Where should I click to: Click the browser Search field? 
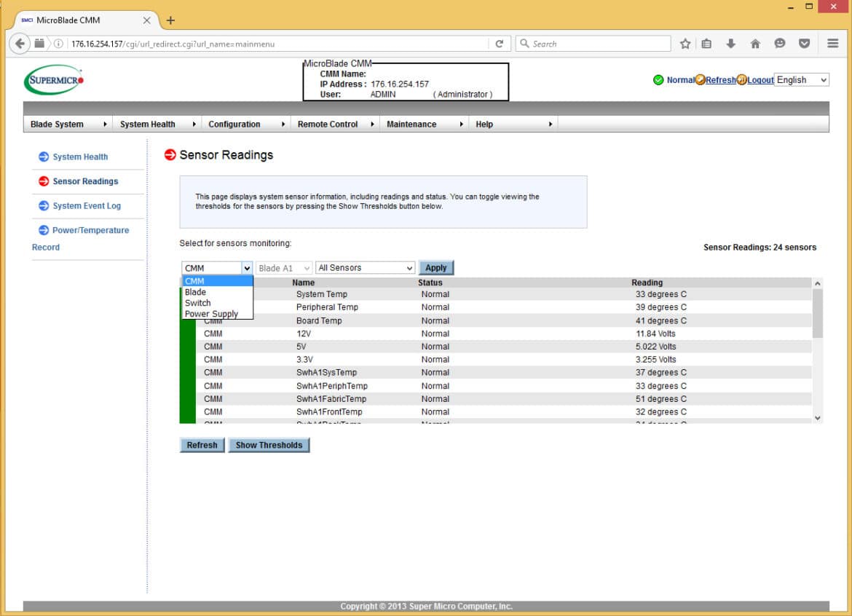click(x=593, y=44)
